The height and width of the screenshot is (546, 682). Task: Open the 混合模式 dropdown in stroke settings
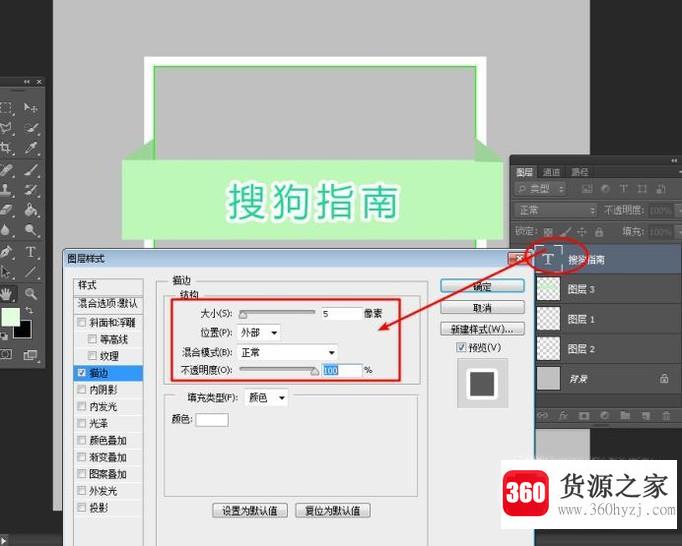coord(287,352)
